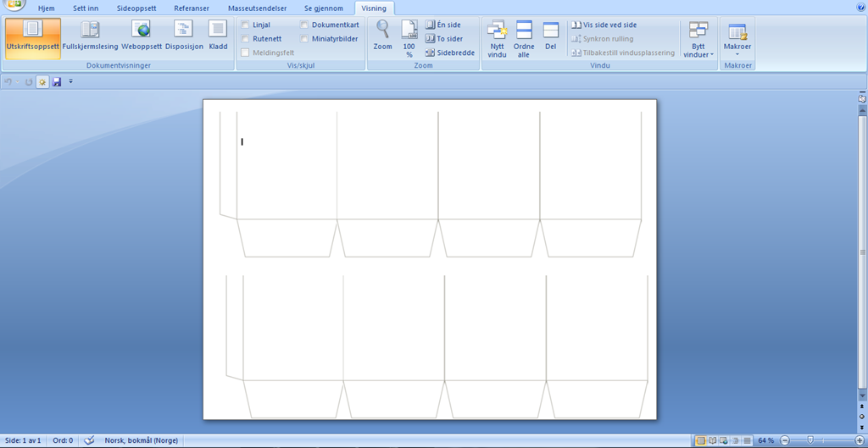The height and width of the screenshot is (448, 868).
Task: Enable the Linjal checkbox
Action: coord(245,25)
